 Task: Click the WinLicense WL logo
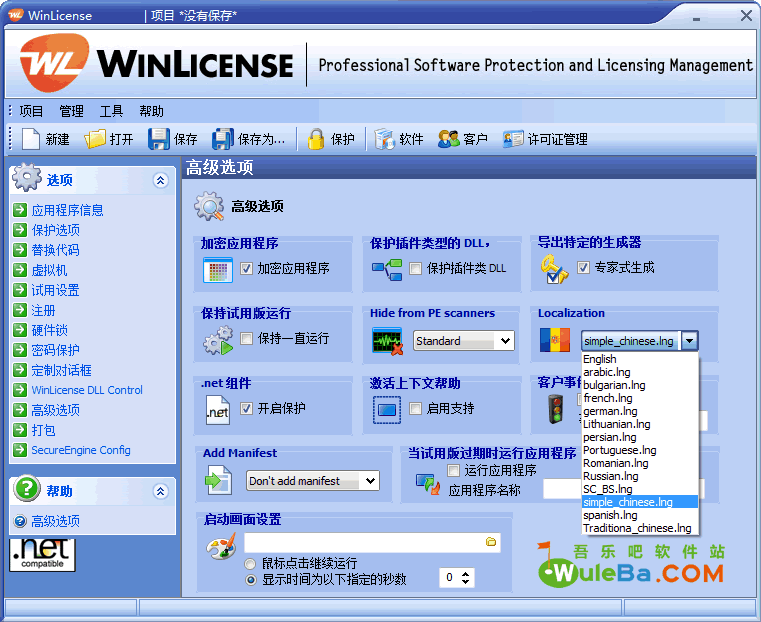pyautogui.click(x=53, y=63)
